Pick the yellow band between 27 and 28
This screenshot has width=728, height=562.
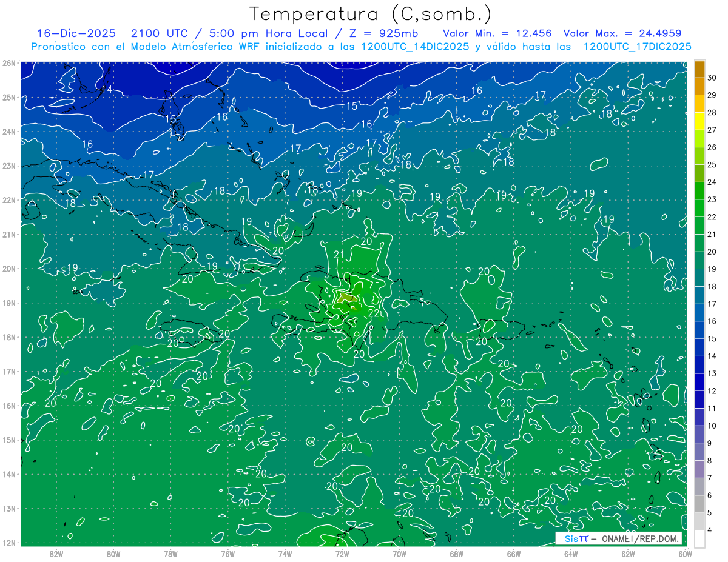click(699, 121)
